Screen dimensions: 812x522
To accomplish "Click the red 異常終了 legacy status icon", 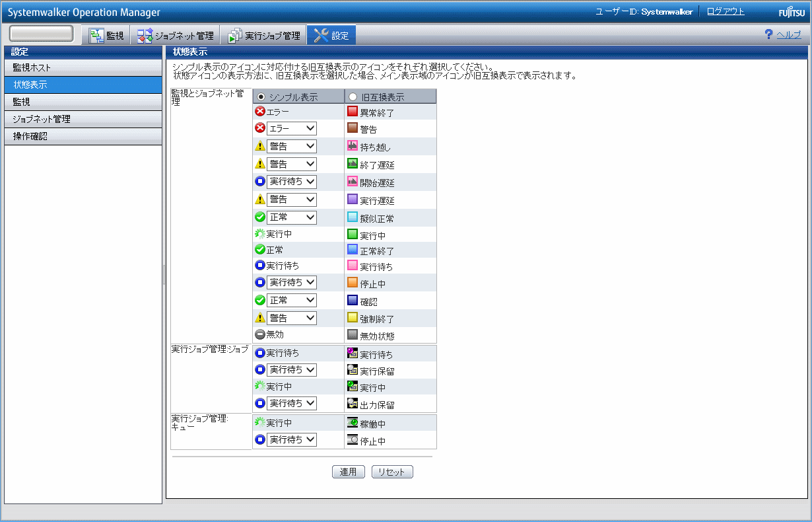I will pyautogui.click(x=353, y=112).
